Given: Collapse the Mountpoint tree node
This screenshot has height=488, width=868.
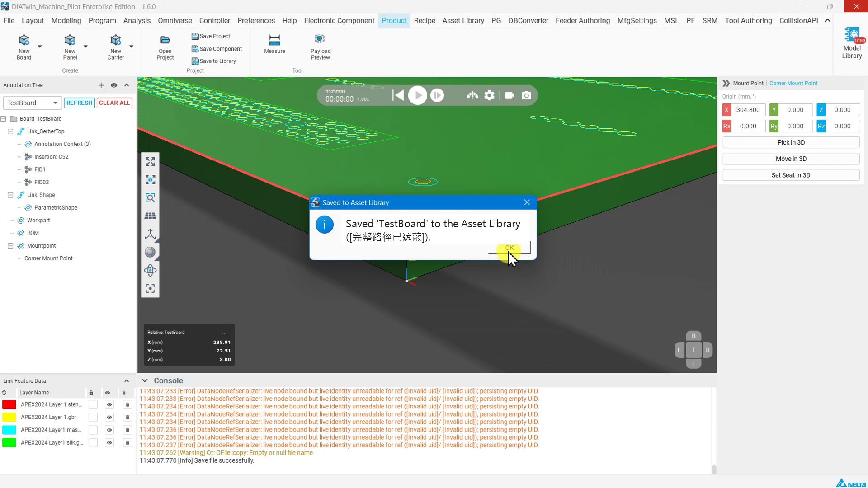Looking at the screenshot, I should click(10, 246).
